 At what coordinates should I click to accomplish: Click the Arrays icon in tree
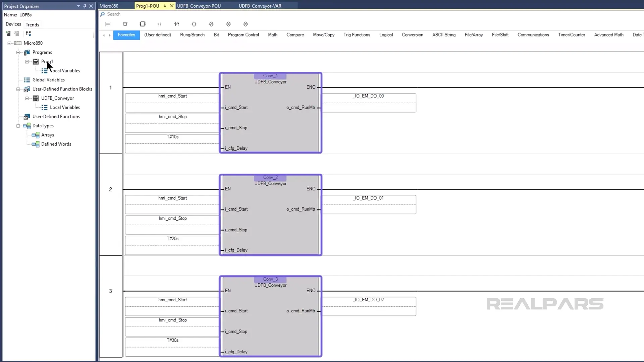tap(36, 135)
